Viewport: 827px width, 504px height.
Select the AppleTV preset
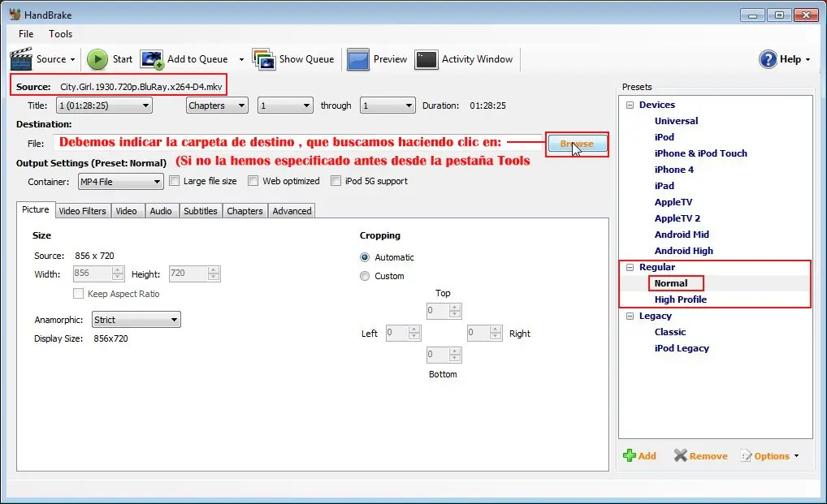pos(673,202)
